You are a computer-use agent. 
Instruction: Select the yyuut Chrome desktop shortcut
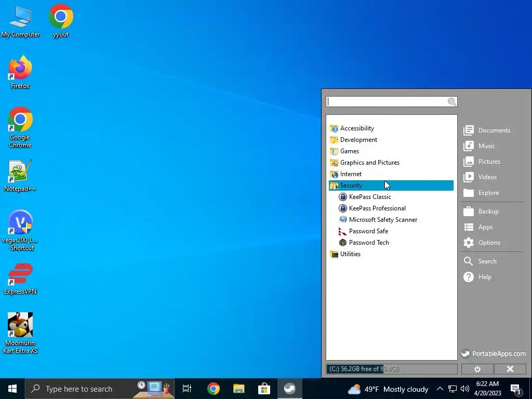(61, 21)
